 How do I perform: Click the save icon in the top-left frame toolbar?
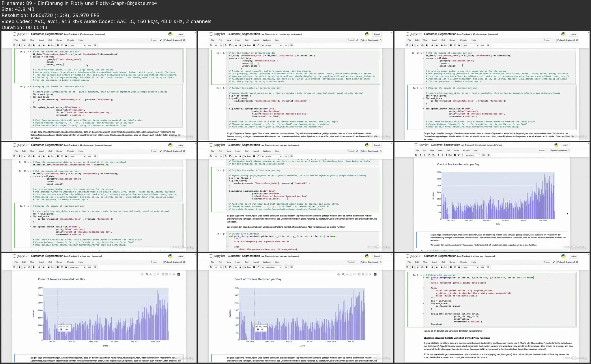14,45
